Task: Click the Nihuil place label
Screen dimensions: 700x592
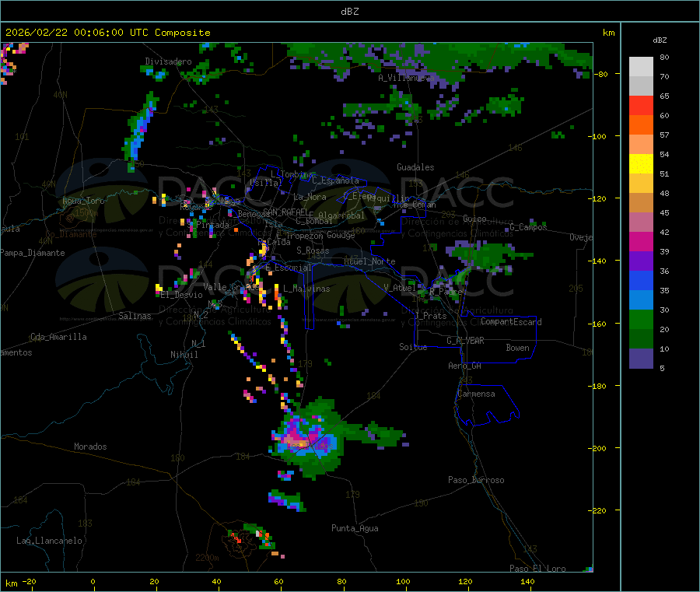Action: 184,355
